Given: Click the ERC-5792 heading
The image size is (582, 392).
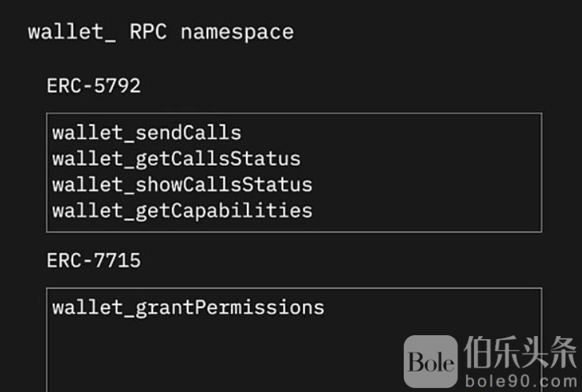Looking at the screenshot, I should (x=94, y=86).
